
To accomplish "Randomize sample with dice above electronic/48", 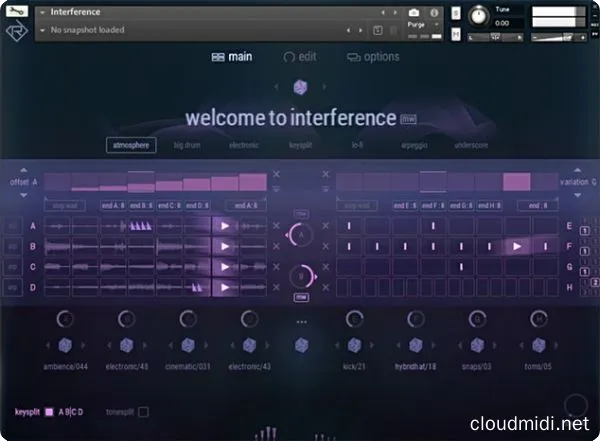I will click(127, 345).
